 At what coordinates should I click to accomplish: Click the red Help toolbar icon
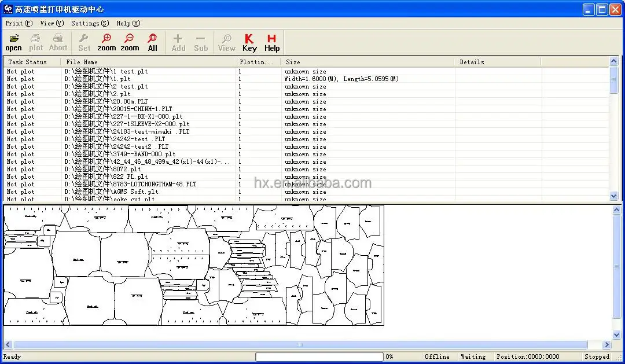coord(272,42)
